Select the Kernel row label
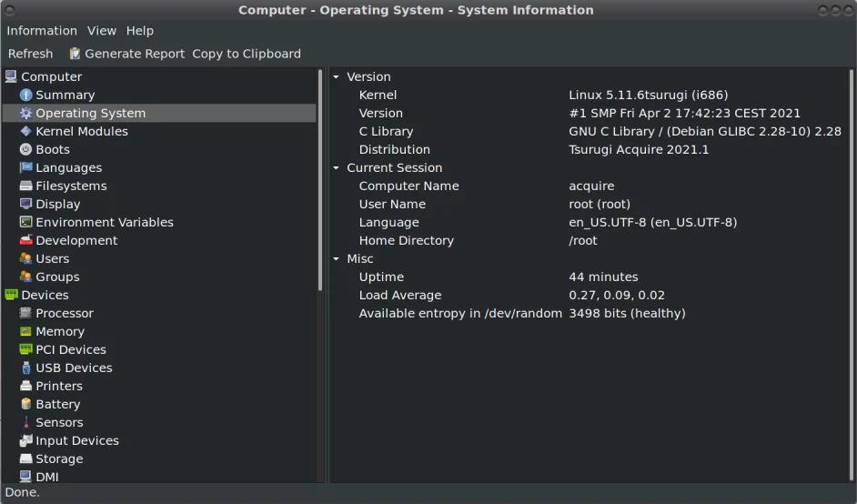Viewport: 857px width, 504px height. pyautogui.click(x=378, y=96)
